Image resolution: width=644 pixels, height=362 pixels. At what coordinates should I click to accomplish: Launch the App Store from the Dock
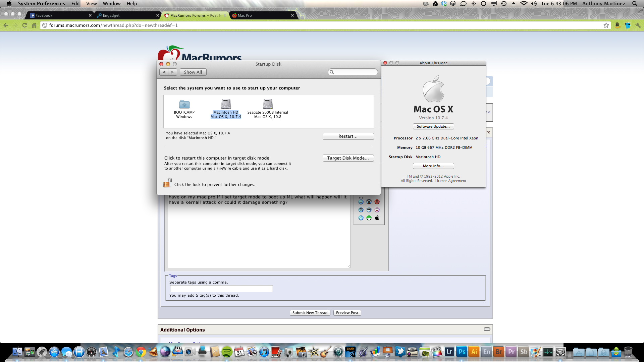click(x=54, y=352)
